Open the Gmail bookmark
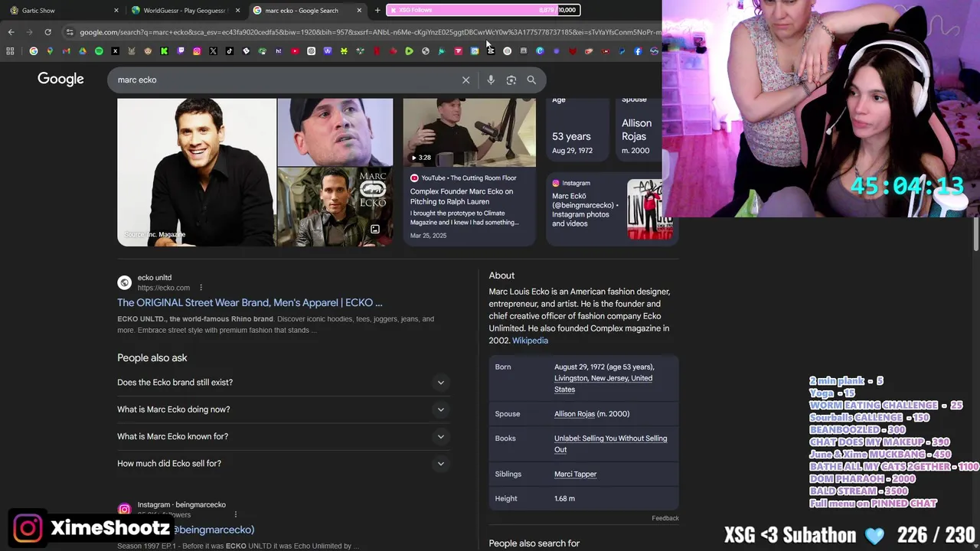Viewport: 980px width, 551px height. point(66,51)
